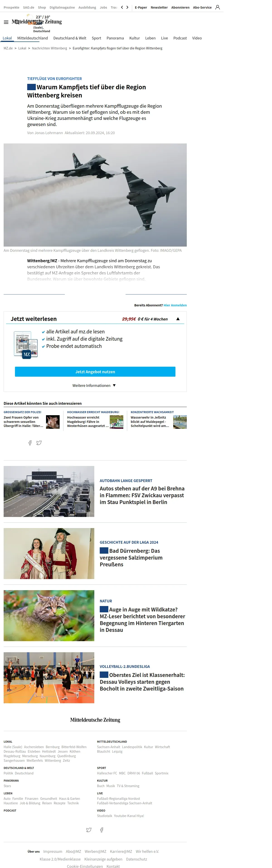Click Abonnieren in the top bar
272x868 pixels.
(180, 7)
